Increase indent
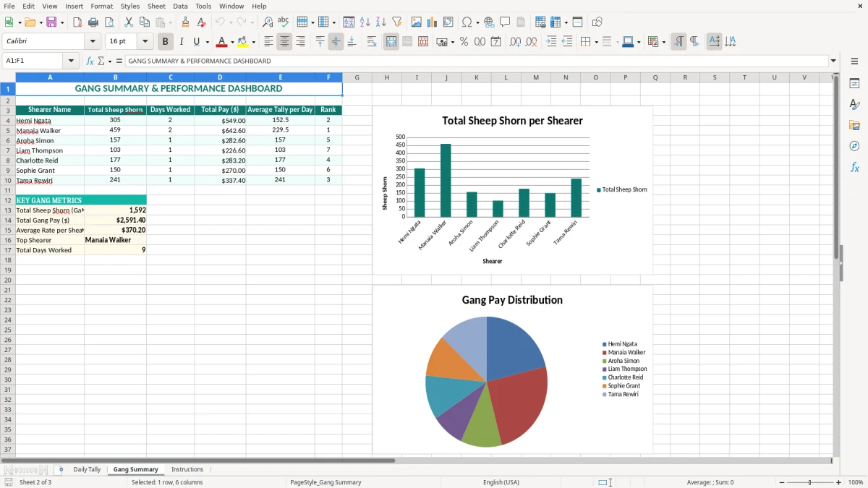Viewport: 868px width, 488px height. tap(551, 42)
